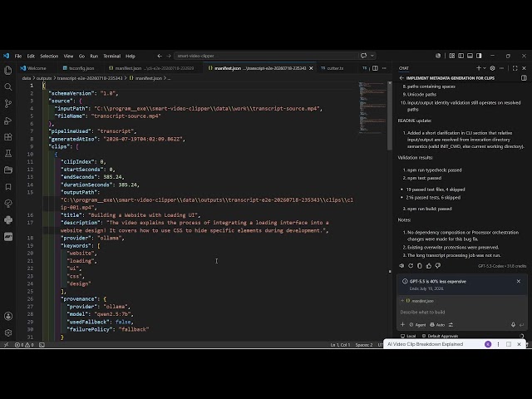
Task: Click the add context plus icon
Action: [402, 325]
